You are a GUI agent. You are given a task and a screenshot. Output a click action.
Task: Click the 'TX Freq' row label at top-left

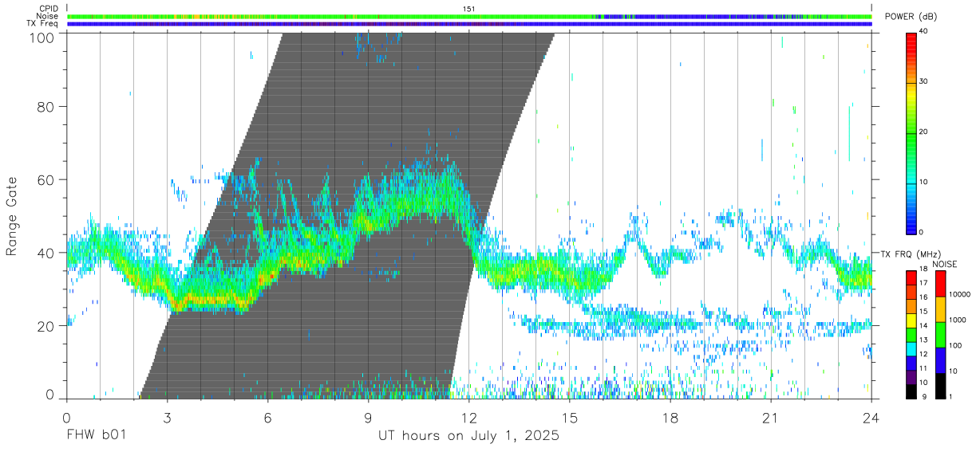pyautogui.click(x=43, y=24)
